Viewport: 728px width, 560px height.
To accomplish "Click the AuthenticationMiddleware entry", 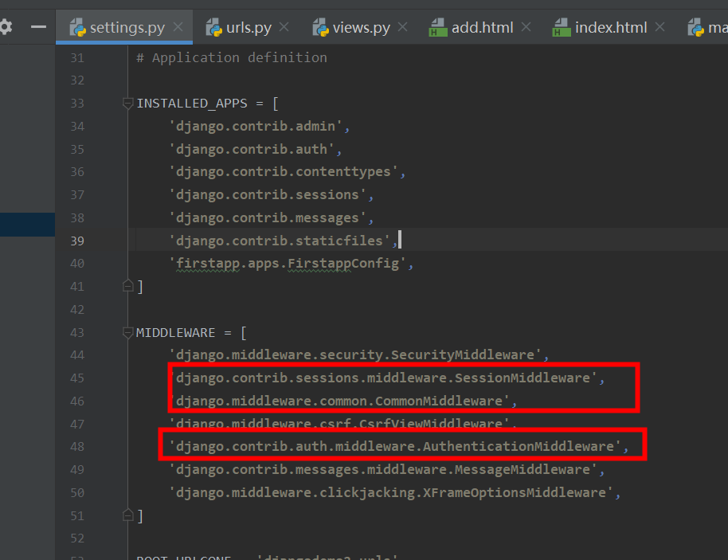I will [395, 446].
